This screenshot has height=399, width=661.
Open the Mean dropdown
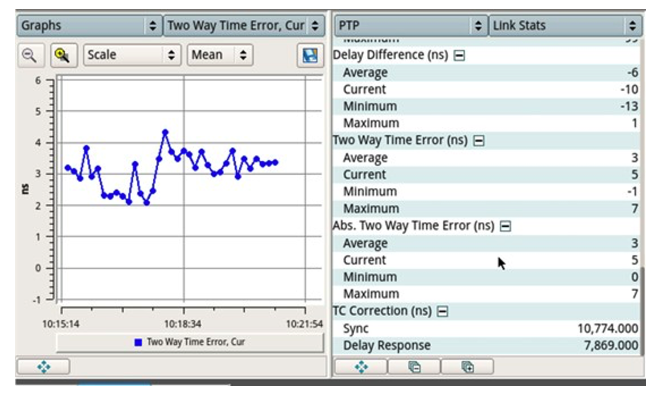pos(220,55)
